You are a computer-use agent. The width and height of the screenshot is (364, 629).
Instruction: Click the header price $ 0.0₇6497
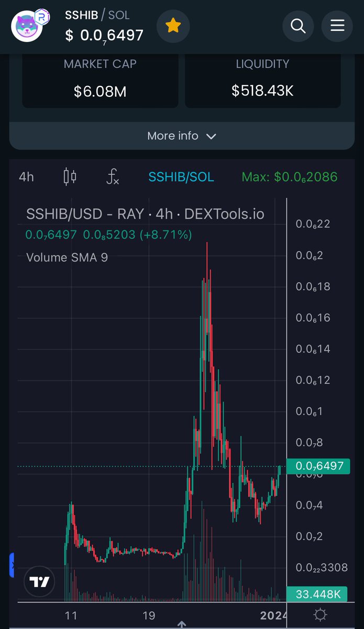tap(104, 36)
